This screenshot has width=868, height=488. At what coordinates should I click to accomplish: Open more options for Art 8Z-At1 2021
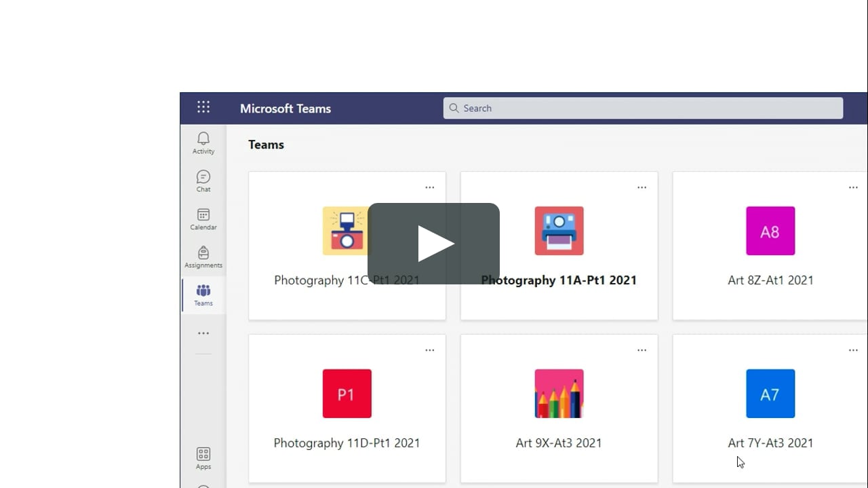853,187
